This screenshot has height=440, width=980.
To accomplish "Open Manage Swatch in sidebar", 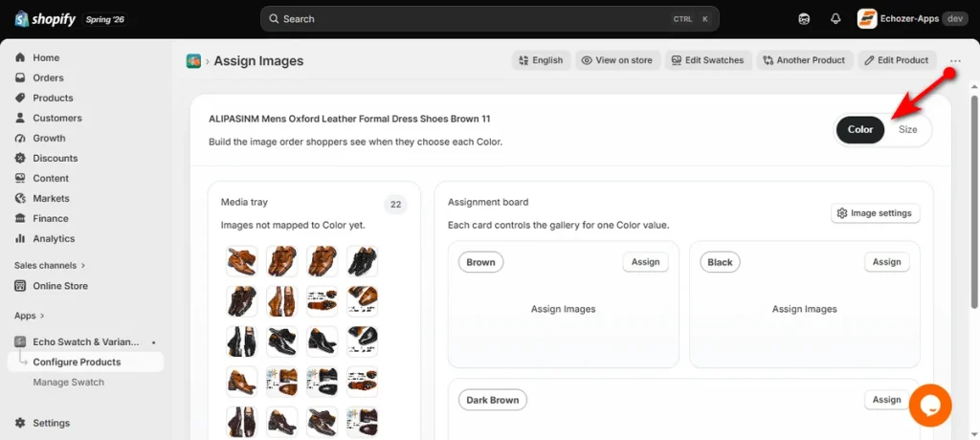I will coord(69,382).
